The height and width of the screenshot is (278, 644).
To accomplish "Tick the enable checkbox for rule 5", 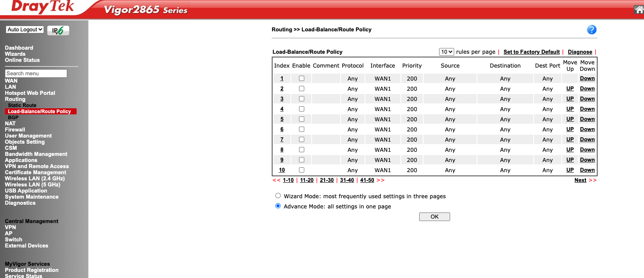I will pos(301,119).
